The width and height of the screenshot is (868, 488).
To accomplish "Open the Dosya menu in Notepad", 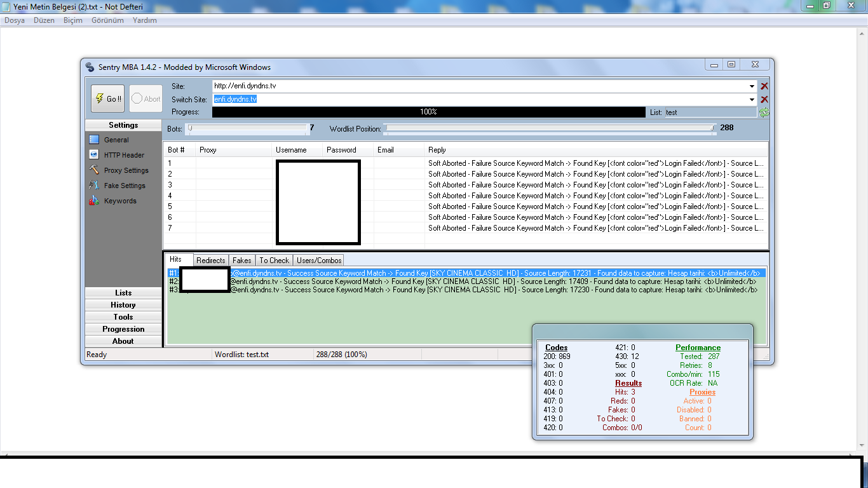I will [15, 20].
